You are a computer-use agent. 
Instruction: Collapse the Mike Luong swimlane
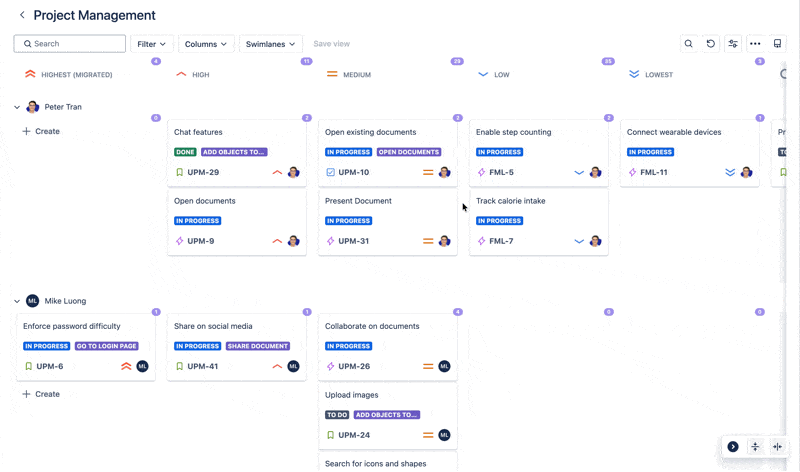(17, 301)
